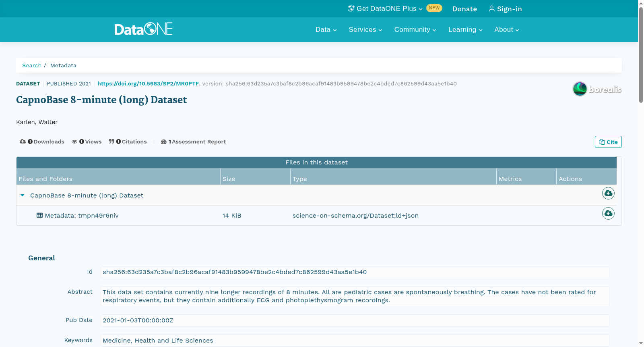This screenshot has height=347, width=644.
Task: Click the Sign-in link
Action: click(x=505, y=9)
